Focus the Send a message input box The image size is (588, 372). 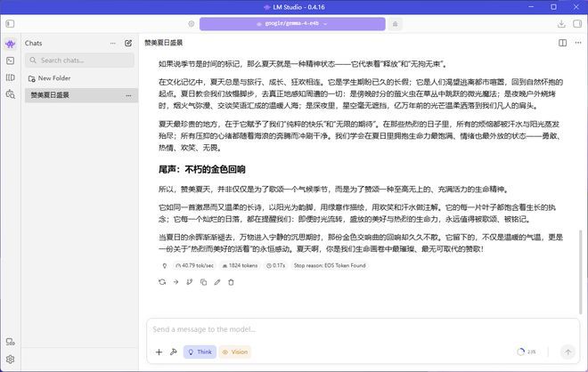(363, 329)
